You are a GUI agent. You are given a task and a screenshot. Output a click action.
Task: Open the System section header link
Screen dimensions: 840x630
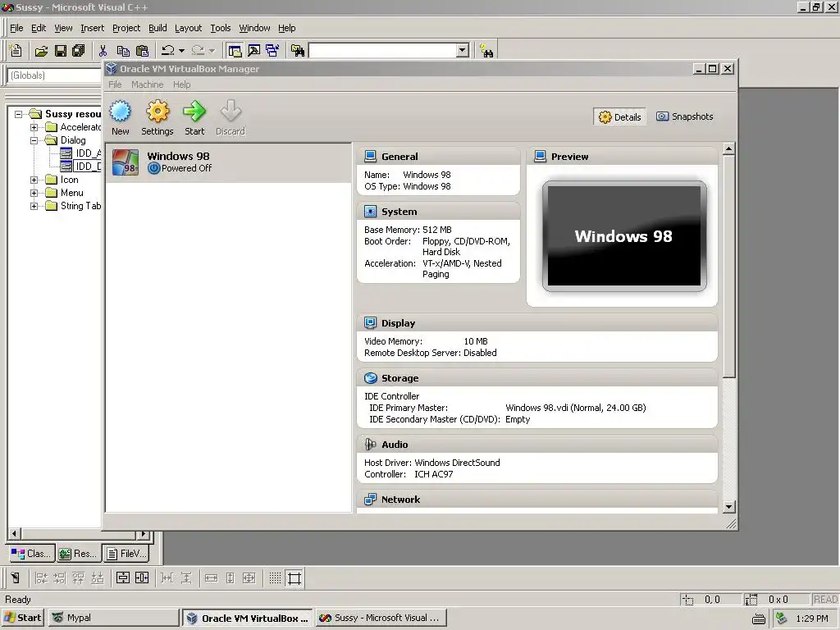pos(399,212)
